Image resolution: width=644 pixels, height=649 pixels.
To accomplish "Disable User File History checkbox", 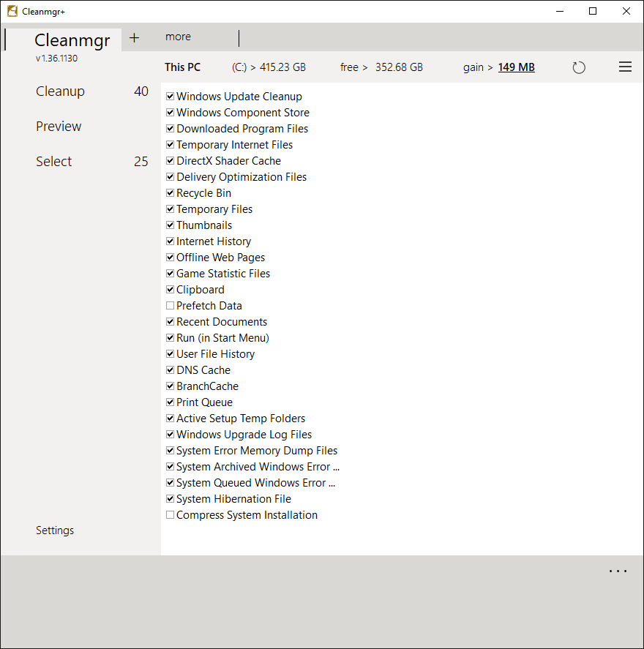I will pos(170,354).
